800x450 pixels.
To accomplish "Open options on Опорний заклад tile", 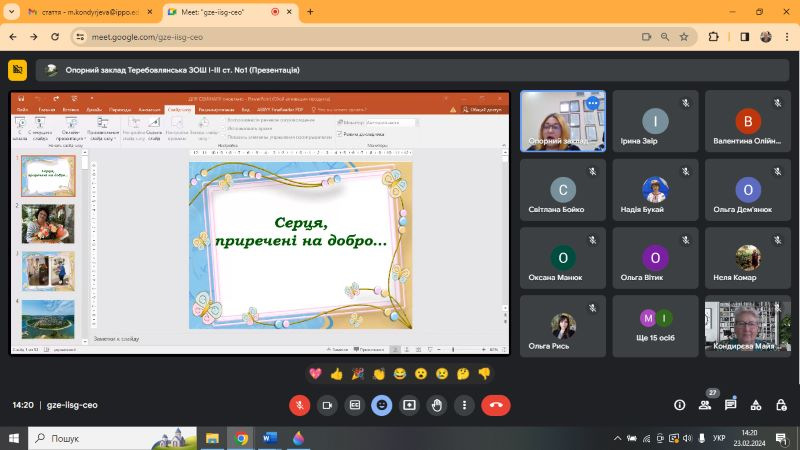I will [592, 104].
